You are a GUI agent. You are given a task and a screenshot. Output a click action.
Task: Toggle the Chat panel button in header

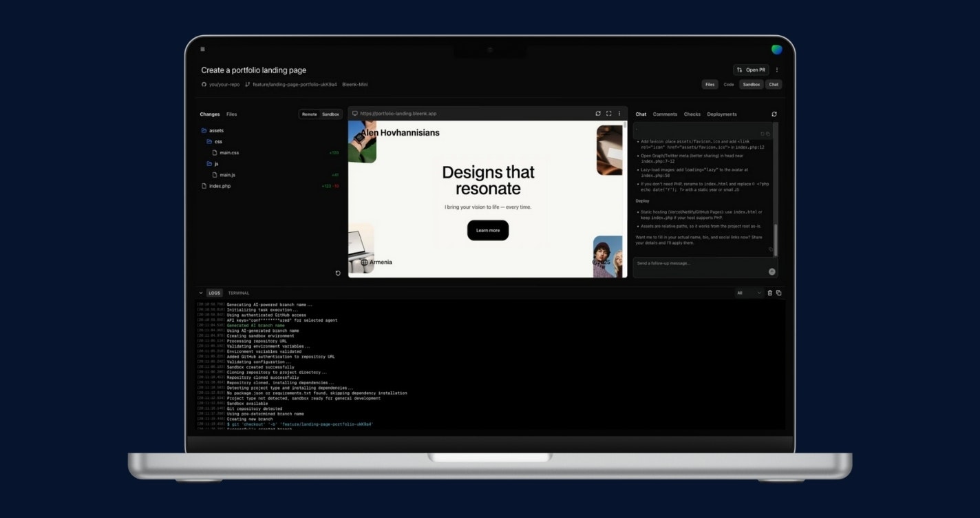point(774,85)
